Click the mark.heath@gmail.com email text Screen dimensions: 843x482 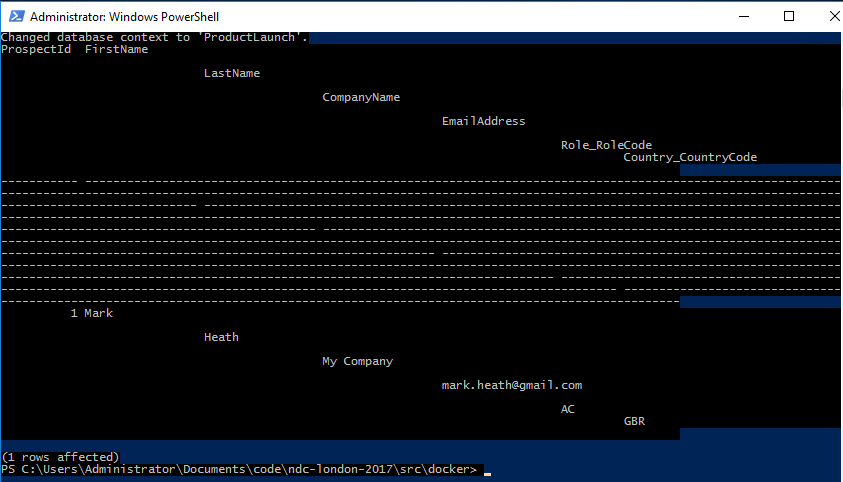coord(511,385)
